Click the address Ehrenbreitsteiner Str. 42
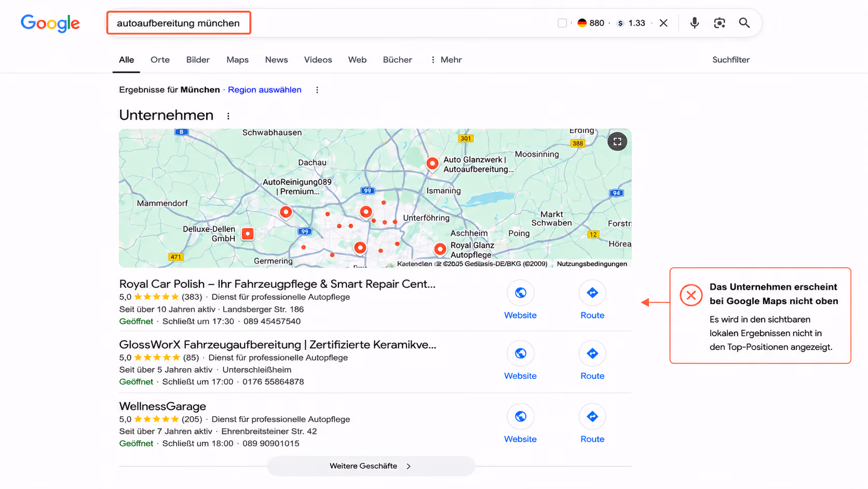Screen dimensions: 868x489 coord(269,431)
